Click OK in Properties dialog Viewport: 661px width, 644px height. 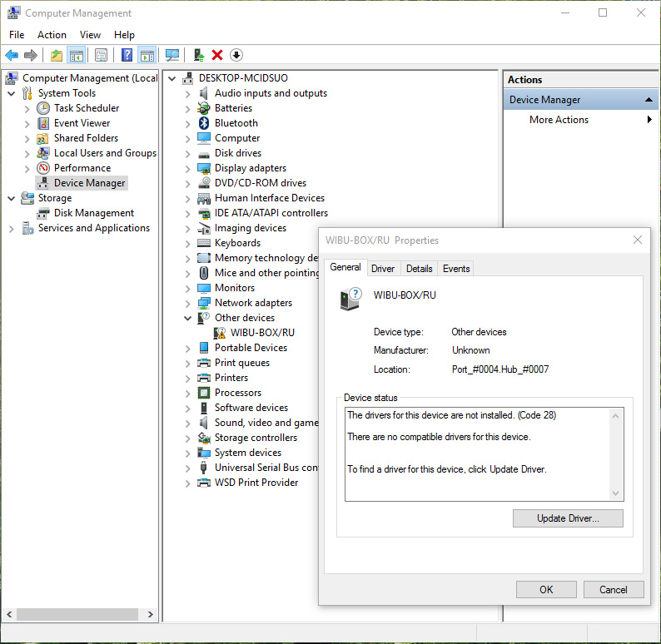click(546, 589)
